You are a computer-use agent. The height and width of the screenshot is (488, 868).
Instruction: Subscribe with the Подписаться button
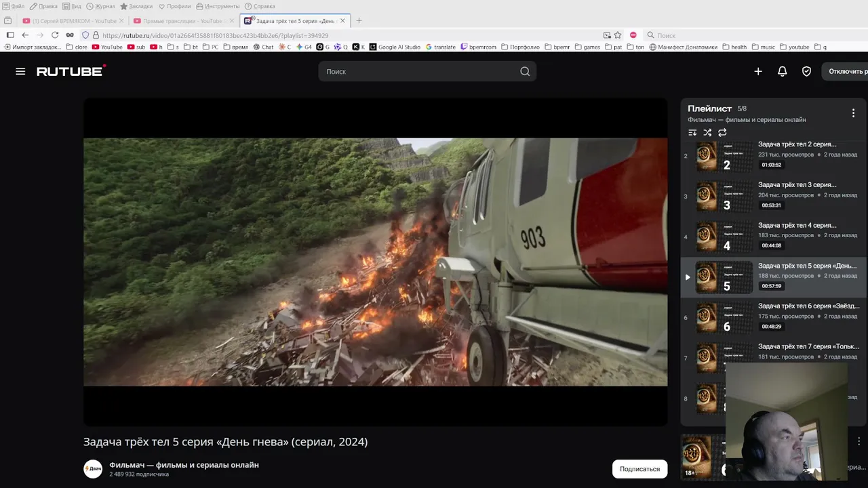[x=639, y=469]
